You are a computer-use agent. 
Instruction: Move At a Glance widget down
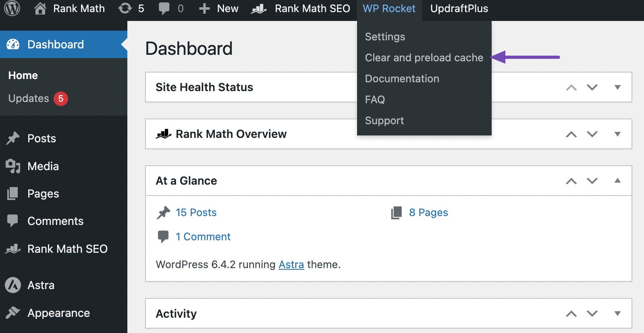(592, 181)
